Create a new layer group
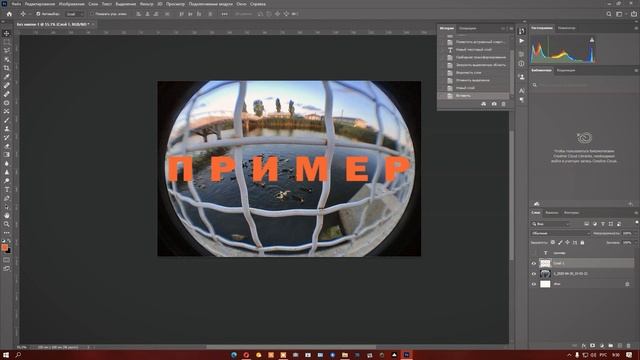Screen dimensions: 640x360 pos(611,345)
